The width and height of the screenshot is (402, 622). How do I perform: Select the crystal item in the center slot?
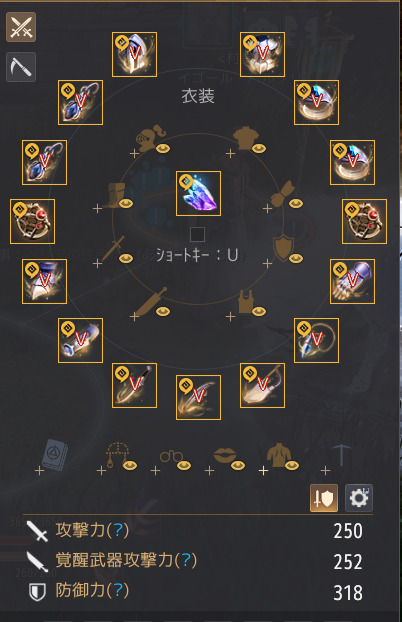[198, 194]
